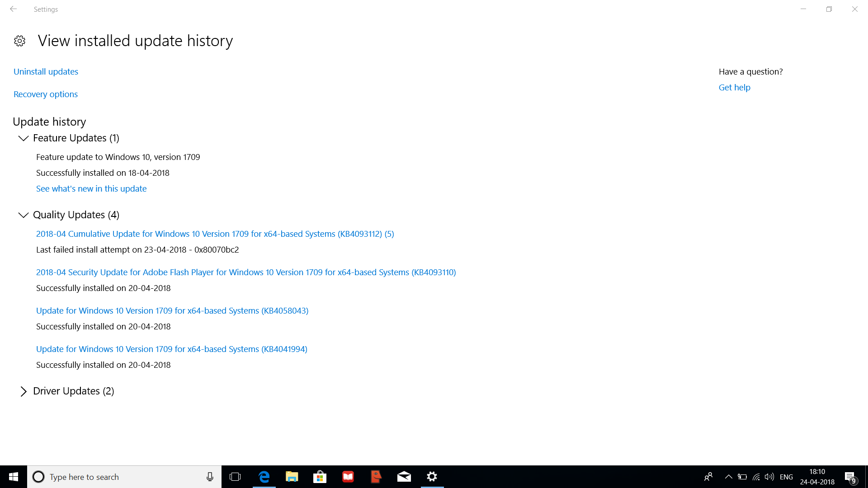
Task: Collapse the Quality Updates section
Action: point(24,215)
